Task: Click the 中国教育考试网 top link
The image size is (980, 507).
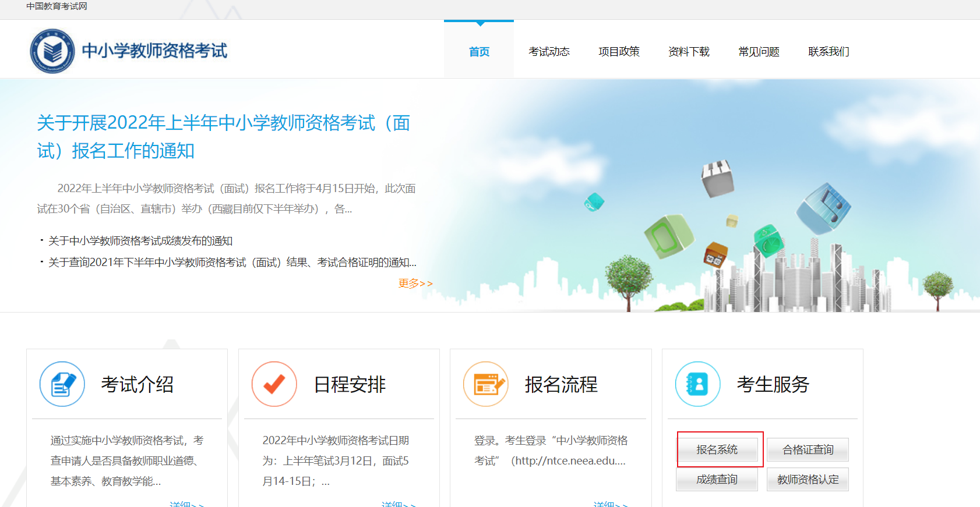Action: coord(57,6)
